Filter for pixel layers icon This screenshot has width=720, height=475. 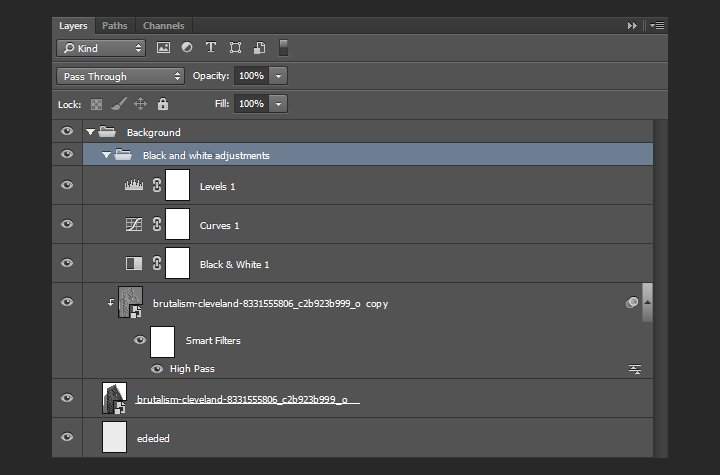point(163,48)
